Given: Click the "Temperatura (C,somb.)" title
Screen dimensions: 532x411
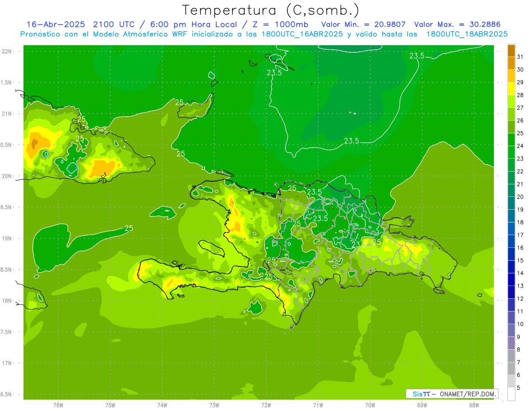Looking at the screenshot, I should point(271,10).
